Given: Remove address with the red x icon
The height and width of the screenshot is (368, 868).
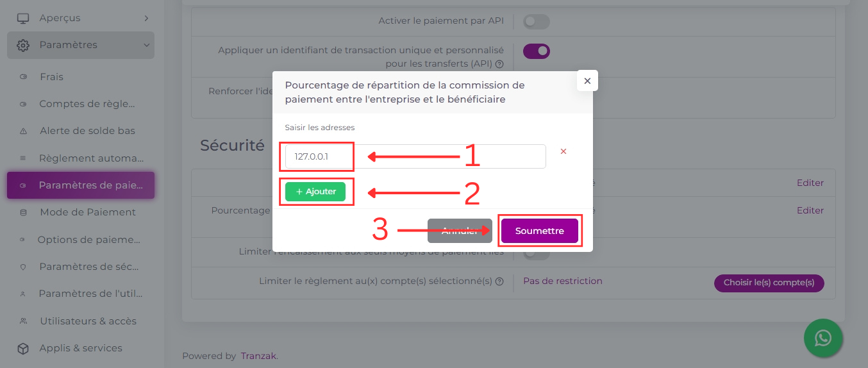Looking at the screenshot, I should (563, 151).
